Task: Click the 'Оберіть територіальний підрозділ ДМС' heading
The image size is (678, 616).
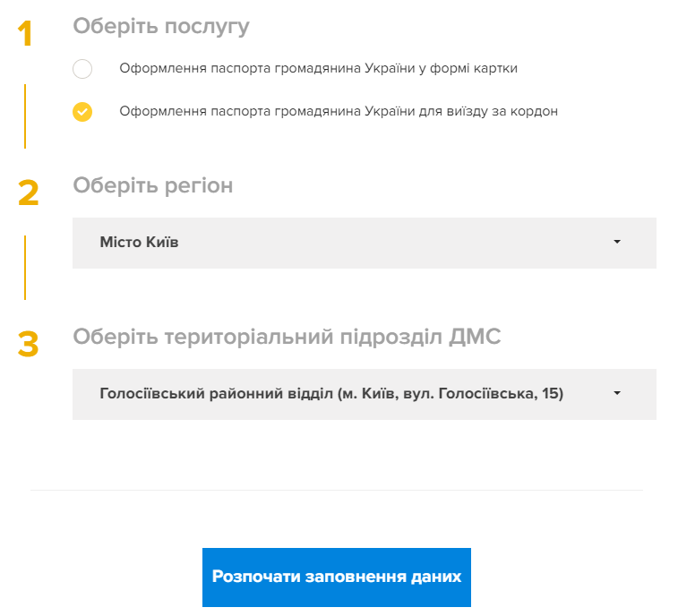Action: [287, 338]
